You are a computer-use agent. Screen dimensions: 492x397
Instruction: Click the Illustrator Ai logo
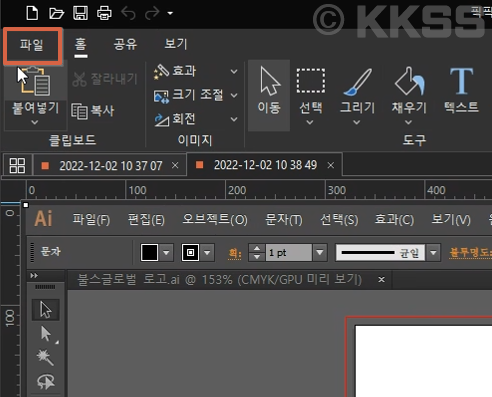click(x=43, y=219)
